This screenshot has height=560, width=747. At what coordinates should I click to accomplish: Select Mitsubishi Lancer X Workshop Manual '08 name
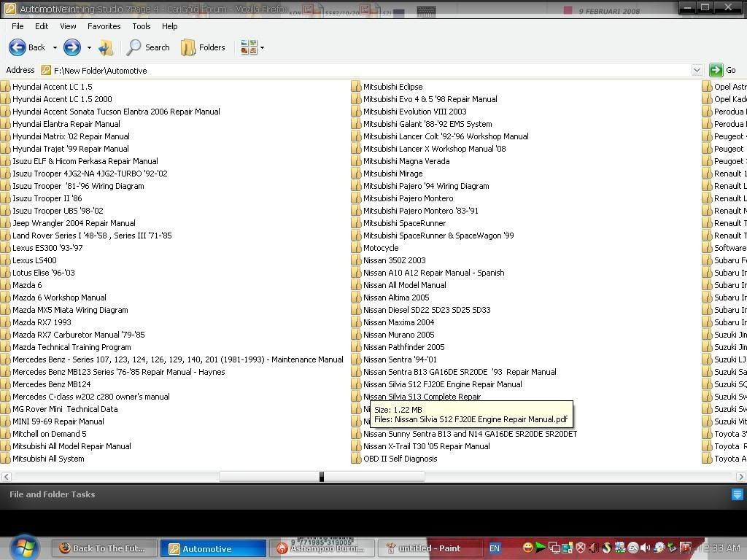pyautogui.click(x=435, y=149)
